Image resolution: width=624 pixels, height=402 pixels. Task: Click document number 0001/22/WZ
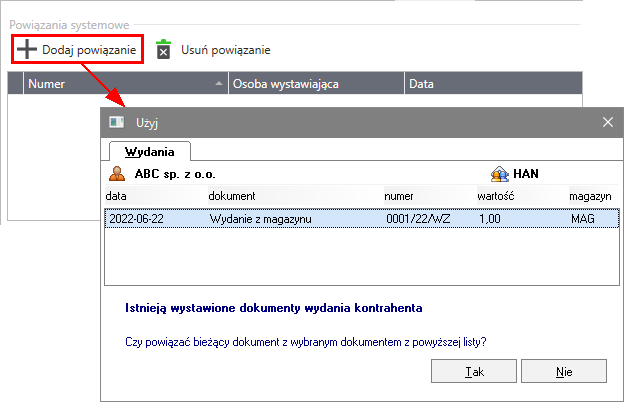[418, 219]
